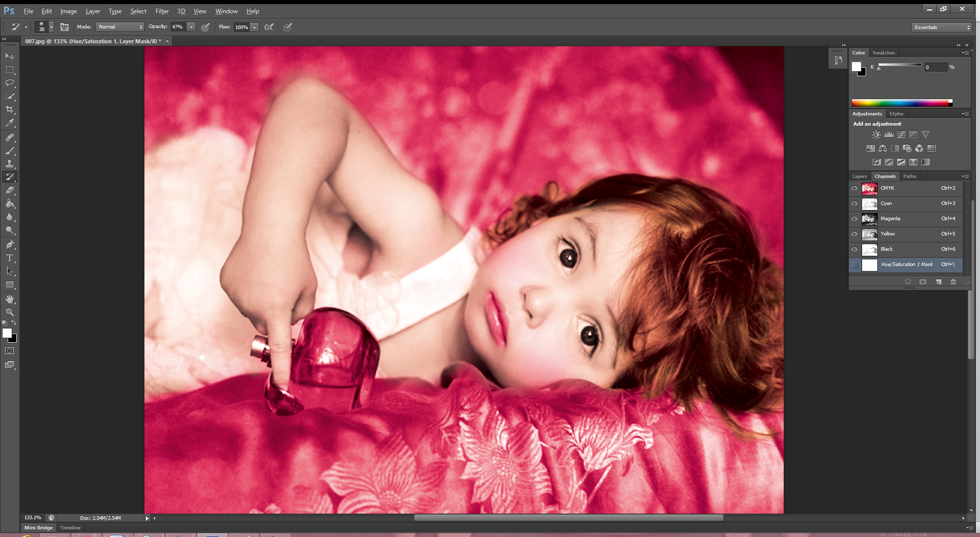Hide the Yellow channel
The width and height of the screenshot is (980, 537).
click(x=854, y=234)
